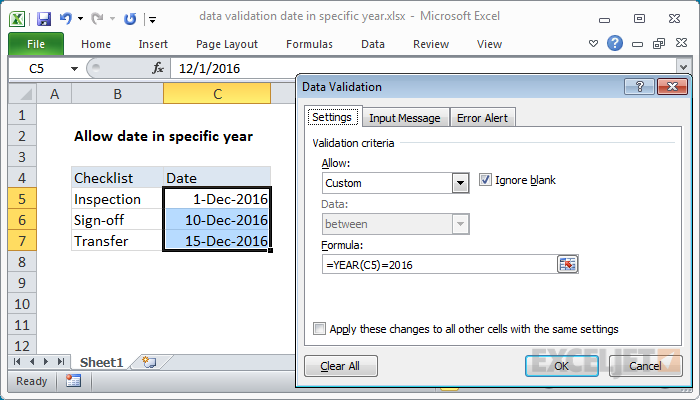Check Apply these changes to all other cells
Image resolution: width=700 pixels, height=400 pixels.
pyautogui.click(x=319, y=329)
